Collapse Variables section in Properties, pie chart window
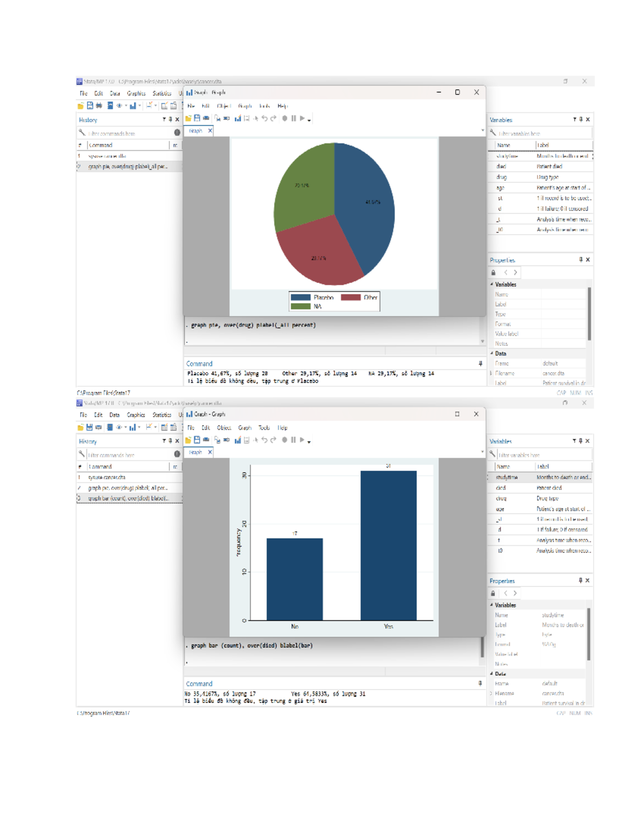Viewport: 644px width, 834px height. pos(492,285)
